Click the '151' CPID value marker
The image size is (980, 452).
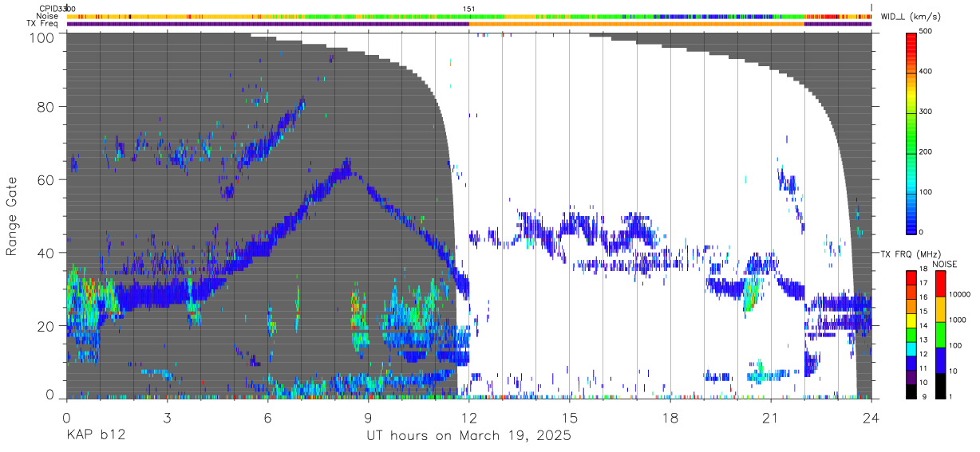(x=469, y=9)
